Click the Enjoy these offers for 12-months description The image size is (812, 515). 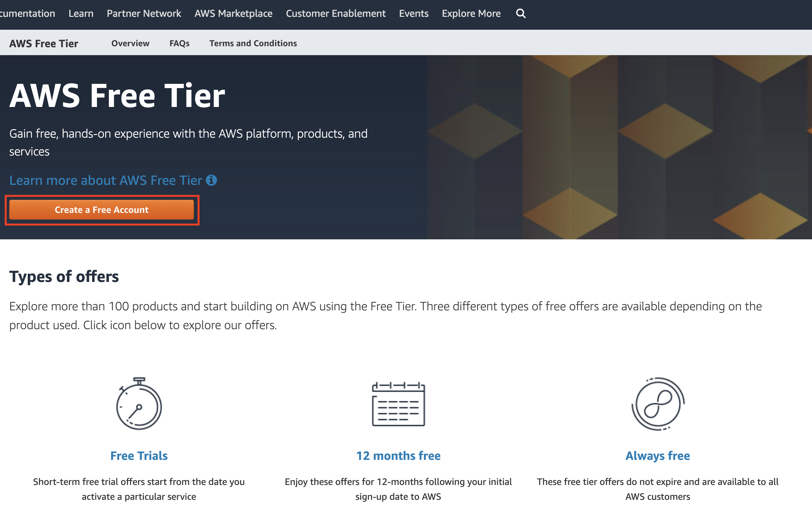pyautogui.click(x=398, y=489)
